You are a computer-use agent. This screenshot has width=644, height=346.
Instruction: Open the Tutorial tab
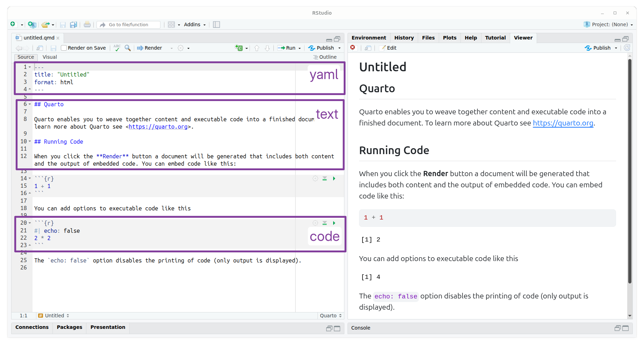click(495, 38)
